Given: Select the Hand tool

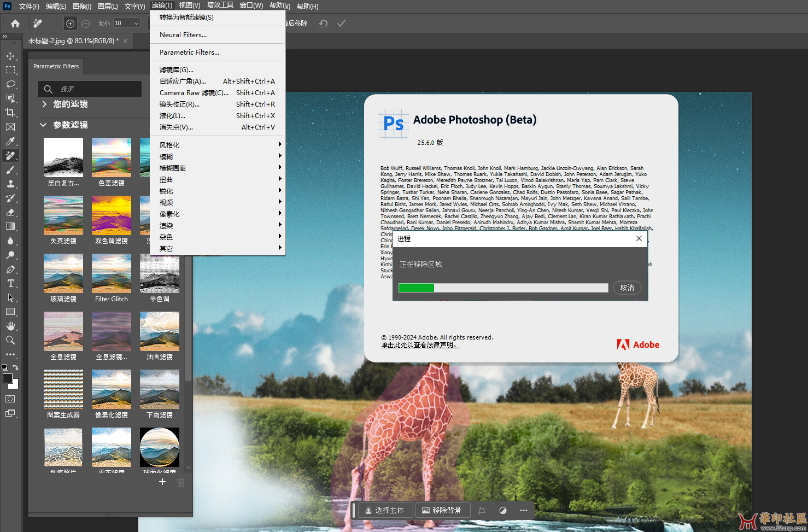Looking at the screenshot, I should point(10,326).
